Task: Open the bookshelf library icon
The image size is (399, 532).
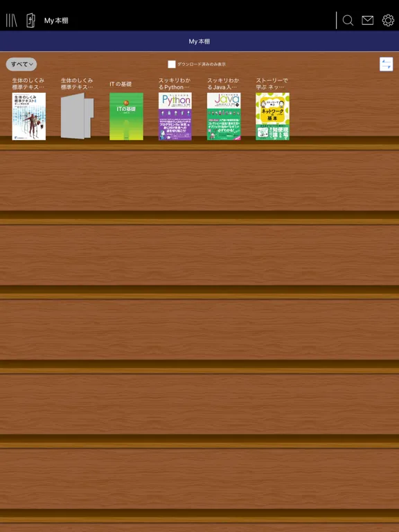Action: click(x=11, y=20)
